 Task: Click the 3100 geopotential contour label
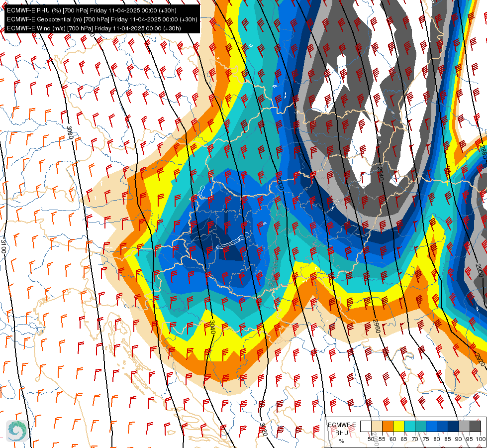click(3, 246)
